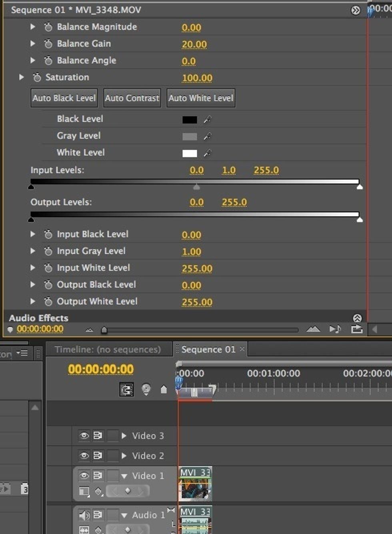Expand the Input White Level property

point(32,268)
